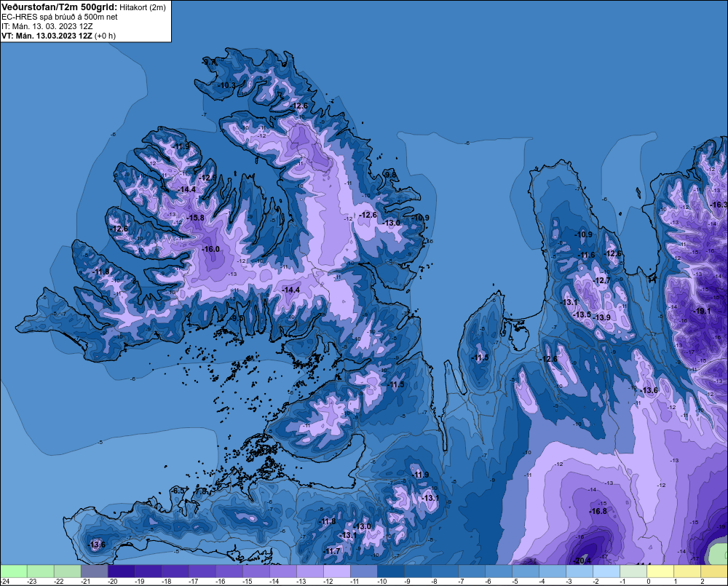Image resolution: width=728 pixels, height=586 pixels.
Task: Click the -10.3 temperature value
Action: tap(226, 85)
